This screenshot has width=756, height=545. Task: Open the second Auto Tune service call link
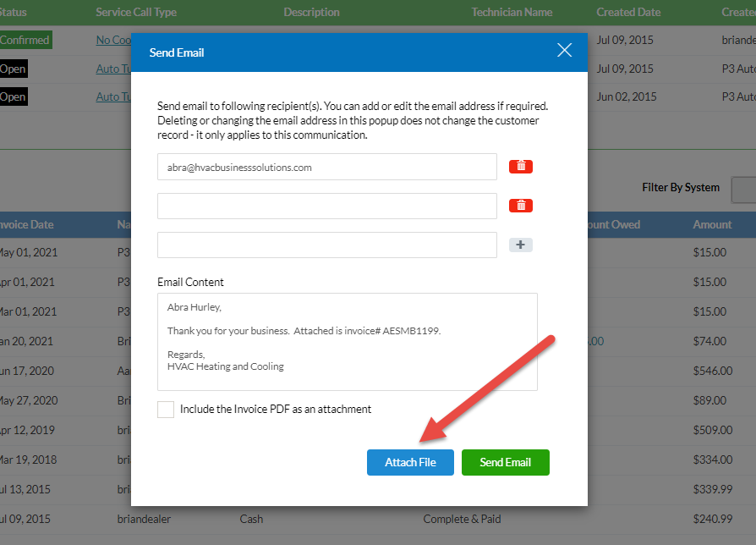tap(113, 96)
